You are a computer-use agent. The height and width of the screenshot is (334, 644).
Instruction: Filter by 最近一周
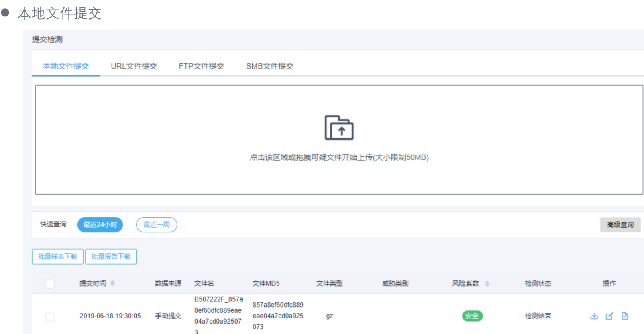point(157,225)
